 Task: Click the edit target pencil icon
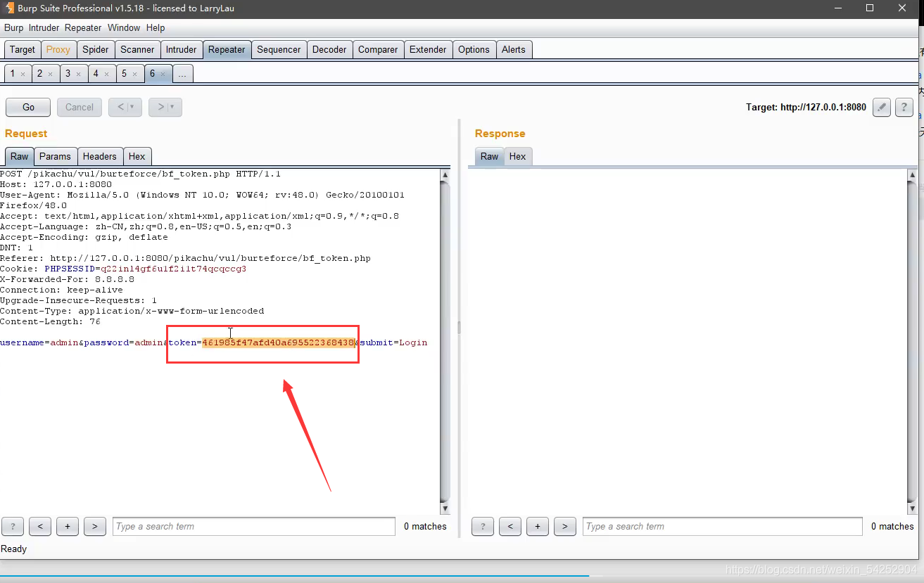pos(882,108)
